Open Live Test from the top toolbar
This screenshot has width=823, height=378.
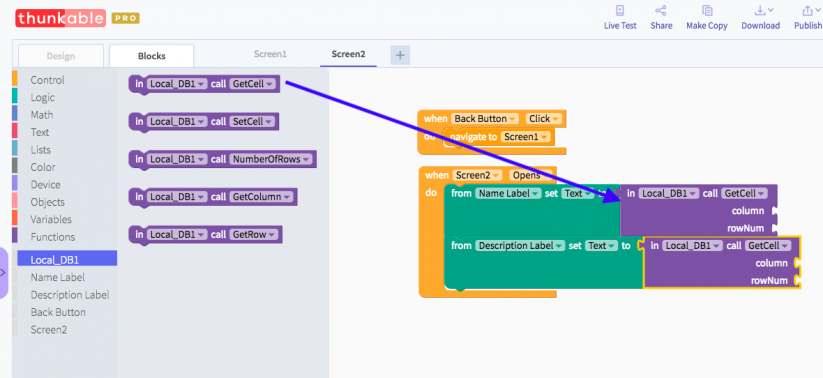[620, 17]
